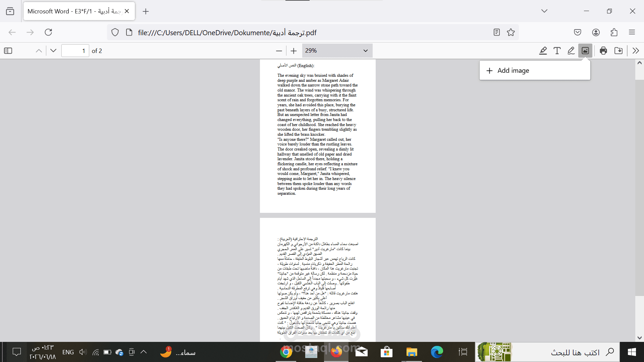This screenshot has width=644, height=362.
Task: Open the weather widget on taskbar
Action: click(x=177, y=352)
